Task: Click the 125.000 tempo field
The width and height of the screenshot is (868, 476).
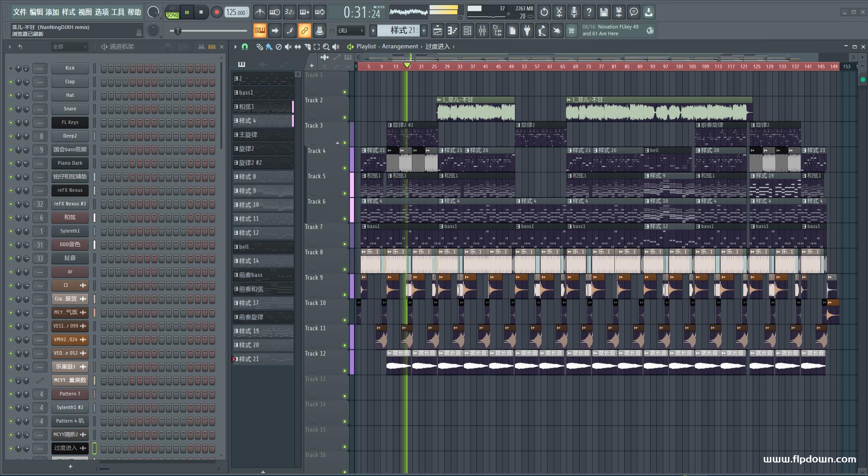Action: (x=236, y=12)
